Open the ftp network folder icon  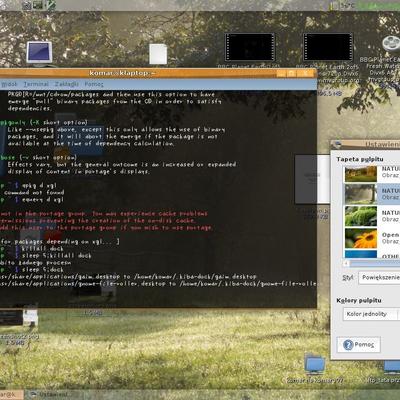392,367
